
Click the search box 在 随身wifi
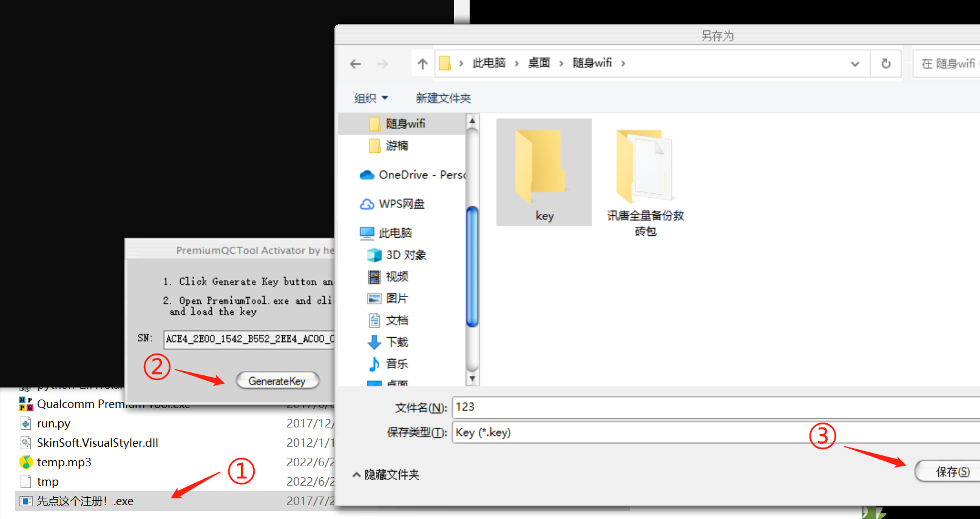(x=947, y=64)
